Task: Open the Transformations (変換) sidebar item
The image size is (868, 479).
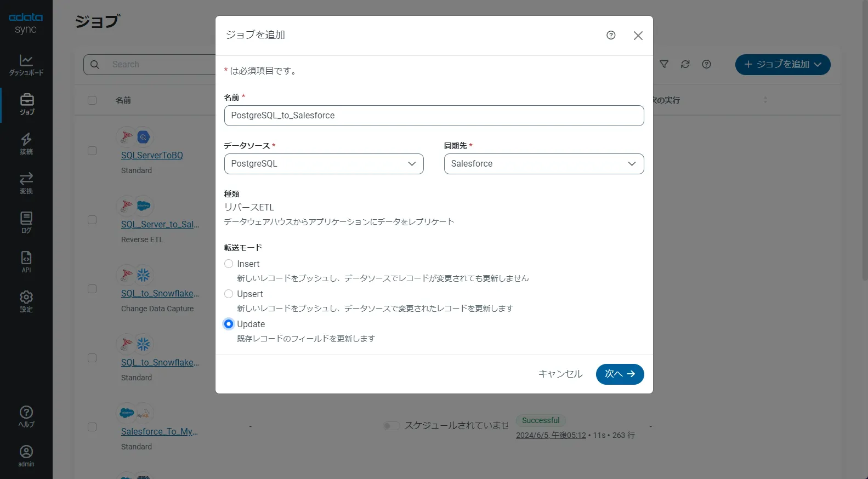Action: pyautogui.click(x=26, y=184)
